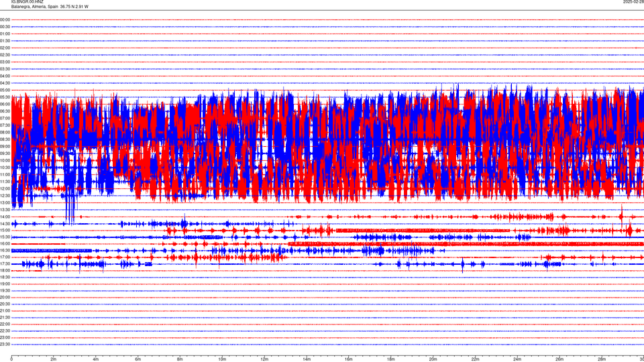Click the 16:00 time label
This screenshot has height=362, width=644.
tap(5, 244)
